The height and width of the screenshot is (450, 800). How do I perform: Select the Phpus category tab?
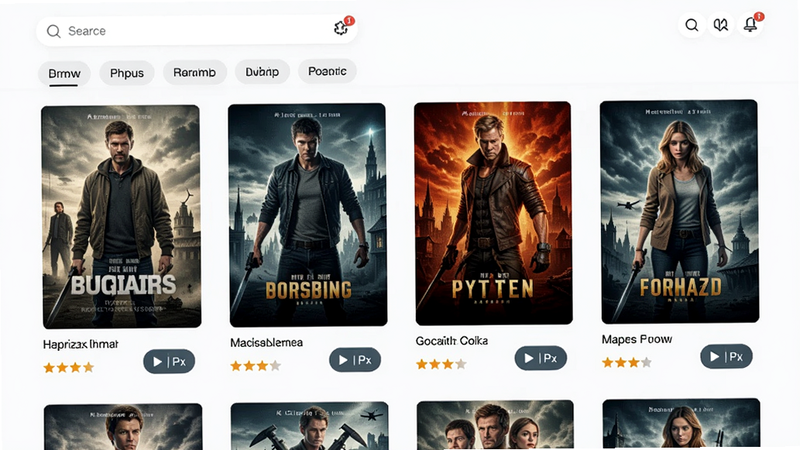pos(127,73)
